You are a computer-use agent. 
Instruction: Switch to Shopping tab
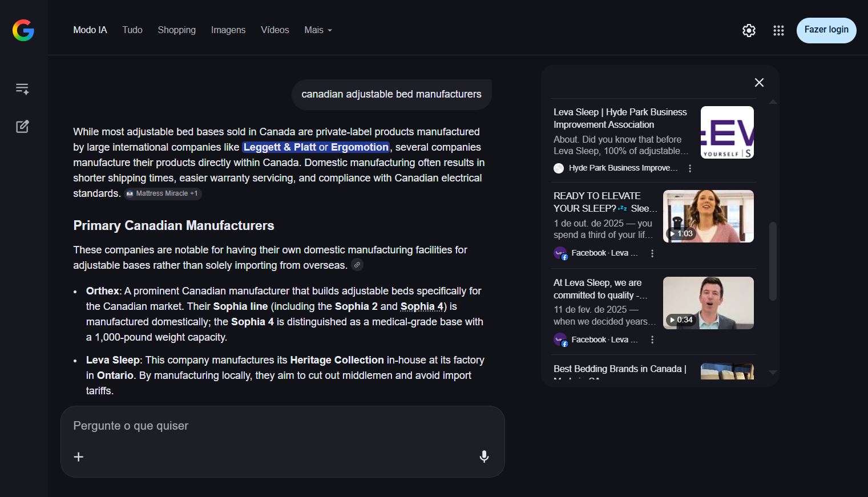pos(177,30)
